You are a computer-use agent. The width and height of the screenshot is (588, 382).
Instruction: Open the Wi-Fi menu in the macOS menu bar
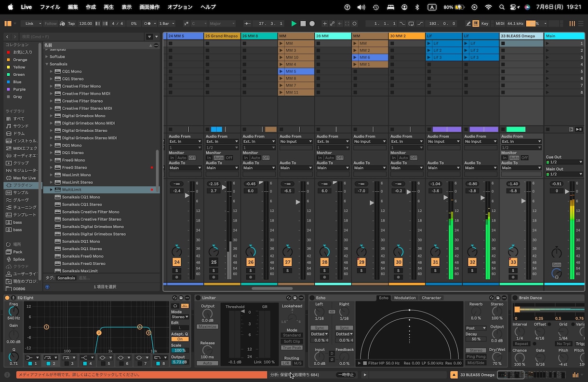pos(488,7)
